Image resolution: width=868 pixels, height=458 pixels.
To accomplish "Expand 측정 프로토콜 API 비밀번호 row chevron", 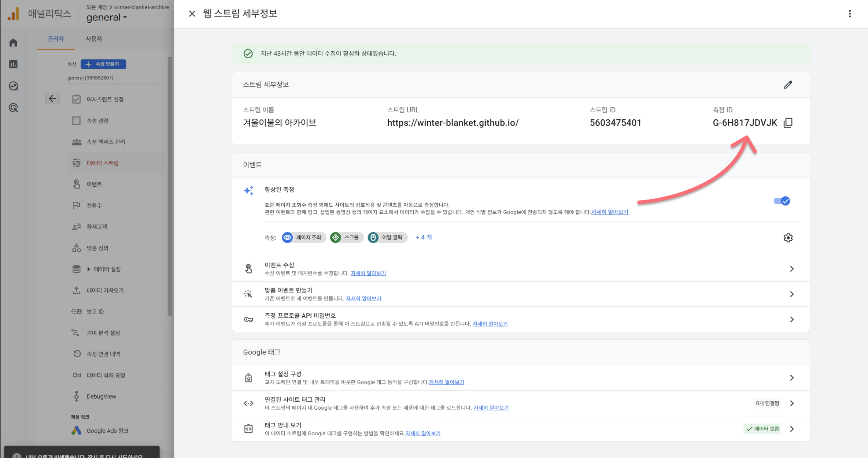I will pos(792,319).
